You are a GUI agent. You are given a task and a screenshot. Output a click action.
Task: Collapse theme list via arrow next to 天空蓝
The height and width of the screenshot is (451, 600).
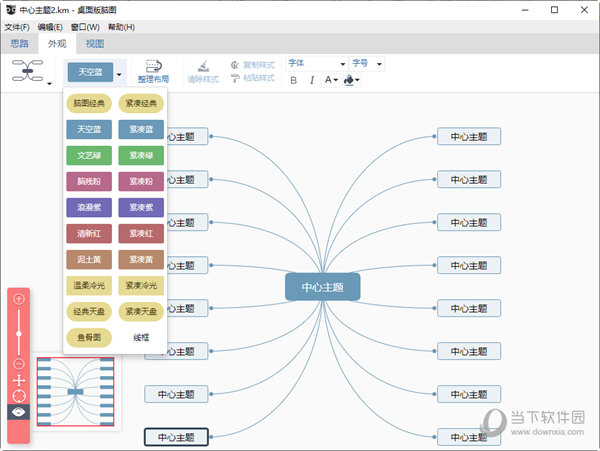click(x=119, y=74)
